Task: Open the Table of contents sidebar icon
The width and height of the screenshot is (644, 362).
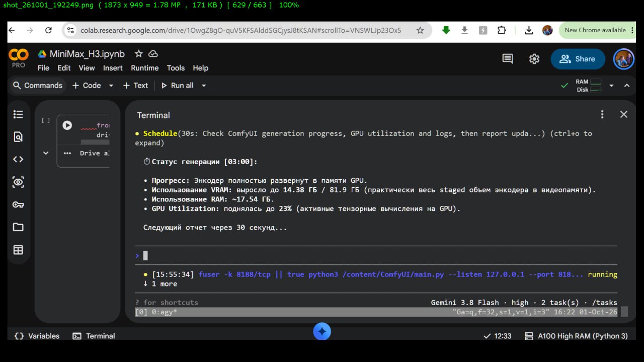Action: pos(18,114)
